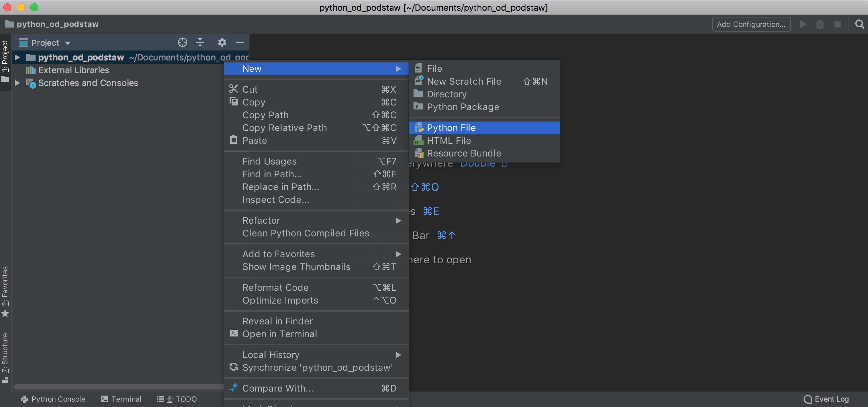Click the Collapse All icon in Project panel
The height and width of the screenshot is (407, 868).
(200, 43)
